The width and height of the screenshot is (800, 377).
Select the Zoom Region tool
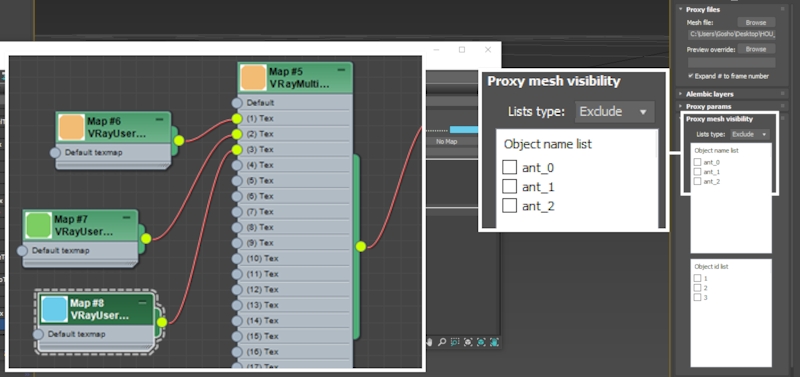(455, 342)
